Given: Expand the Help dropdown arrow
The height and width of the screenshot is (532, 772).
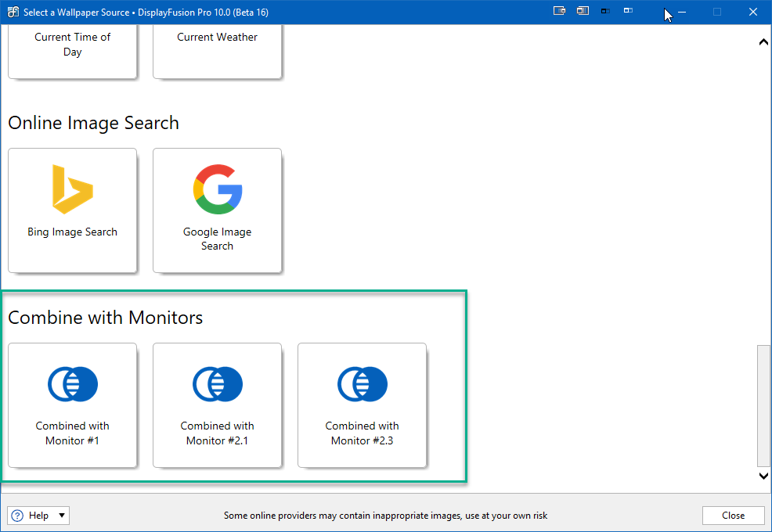Looking at the screenshot, I should [x=62, y=516].
